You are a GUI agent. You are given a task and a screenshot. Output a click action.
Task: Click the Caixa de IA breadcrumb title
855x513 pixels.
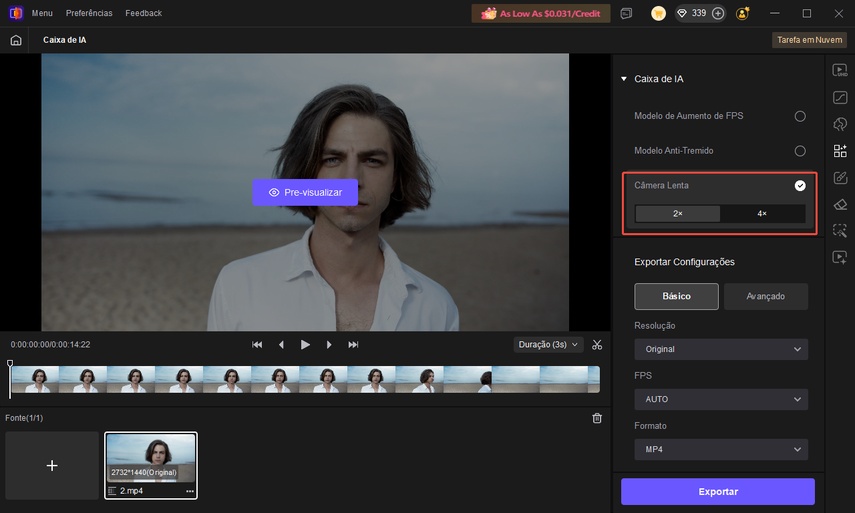[64, 40]
